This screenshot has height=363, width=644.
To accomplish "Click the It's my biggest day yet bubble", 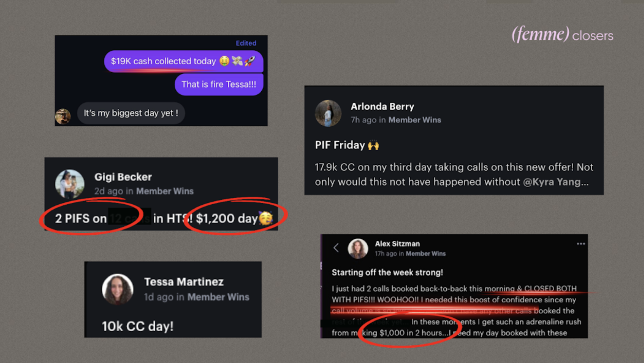I will (131, 113).
